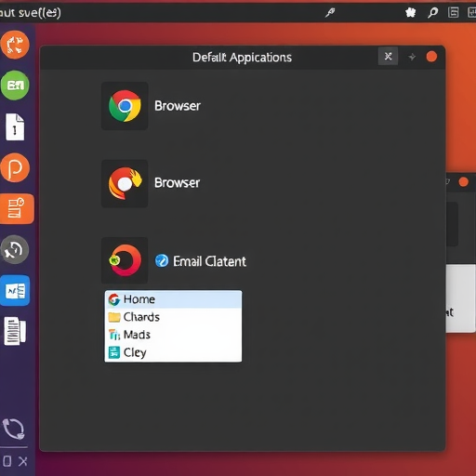Click orange circle button of background window
The image size is (476, 476).
point(464,182)
